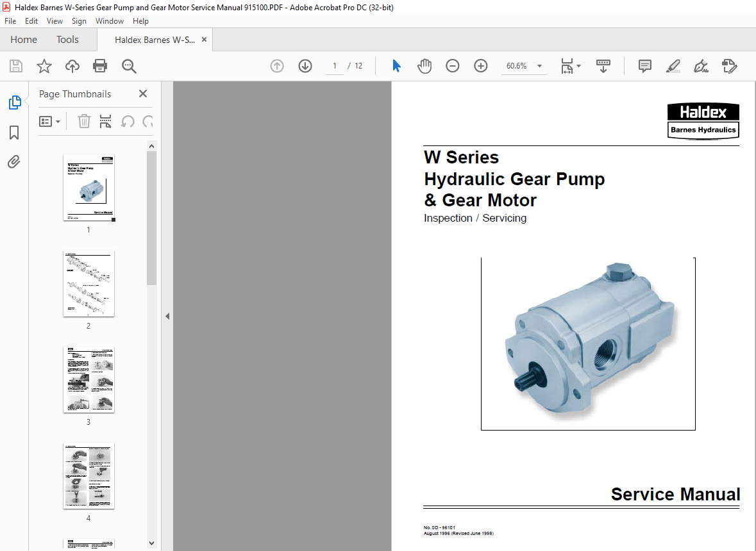Click the '/ 12' total pages text
756x551 pixels.
[x=355, y=66]
